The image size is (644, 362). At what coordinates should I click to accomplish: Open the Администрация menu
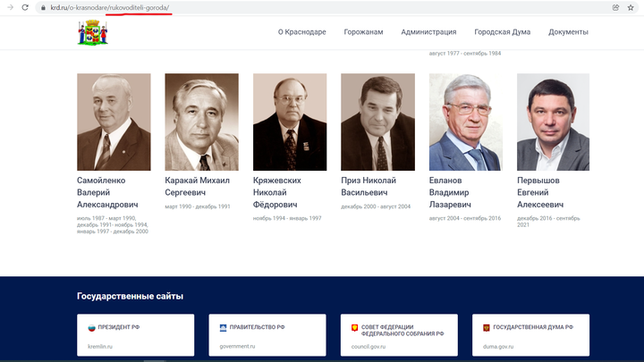coord(428,32)
